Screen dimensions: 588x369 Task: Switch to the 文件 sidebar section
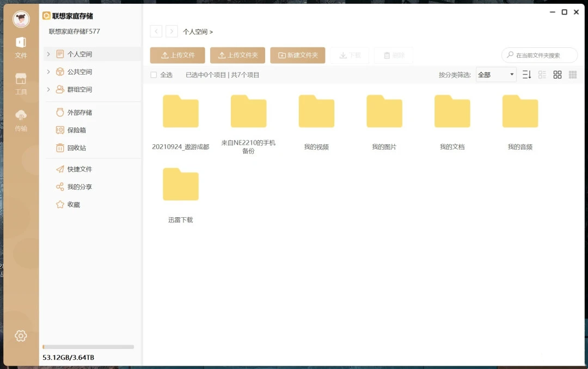[x=21, y=48]
